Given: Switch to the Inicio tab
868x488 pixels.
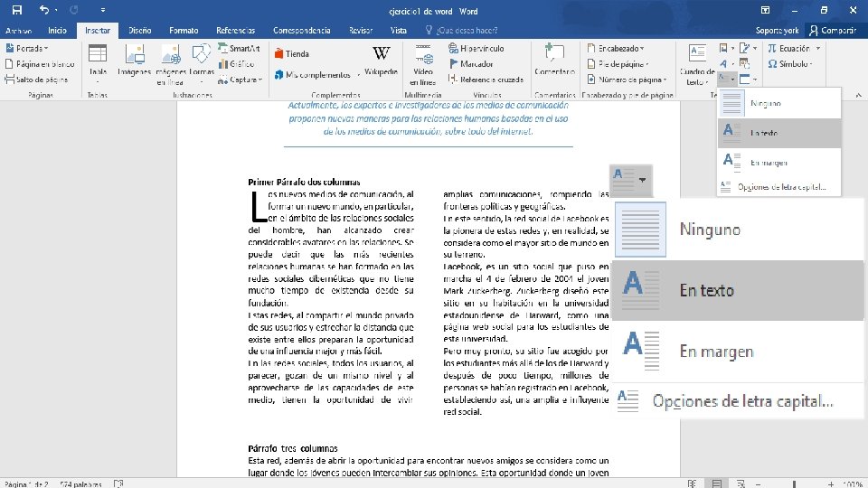Looking at the screenshot, I should 57,31.
